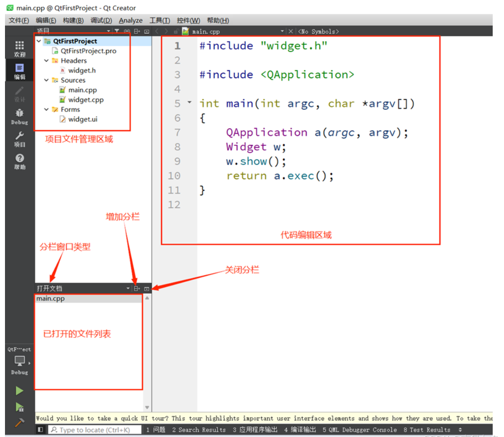Select widget.ui under Forms
This screenshot has width=504, height=437.
coord(82,119)
